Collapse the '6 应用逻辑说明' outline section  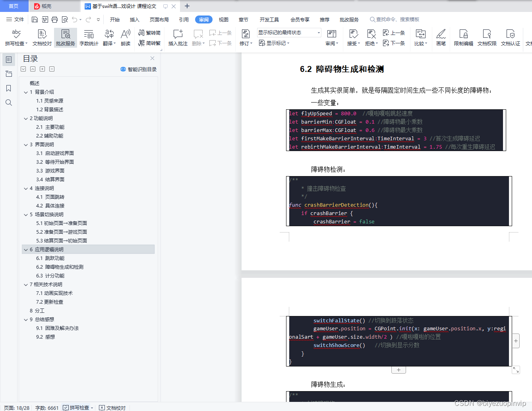(x=26, y=250)
